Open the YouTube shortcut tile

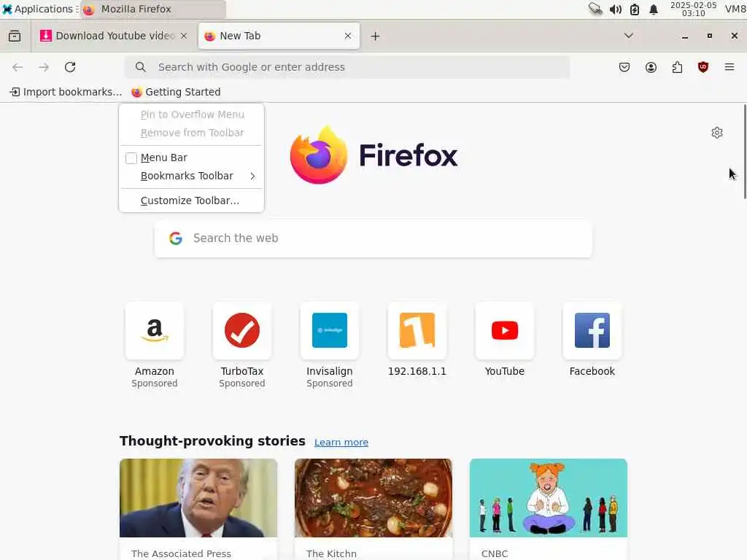pos(505,339)
